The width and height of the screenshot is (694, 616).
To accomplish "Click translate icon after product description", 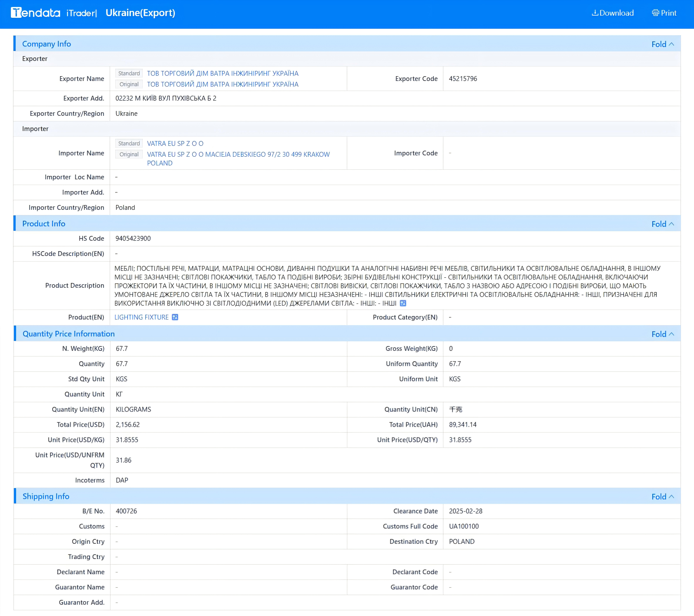I will 403,303.
